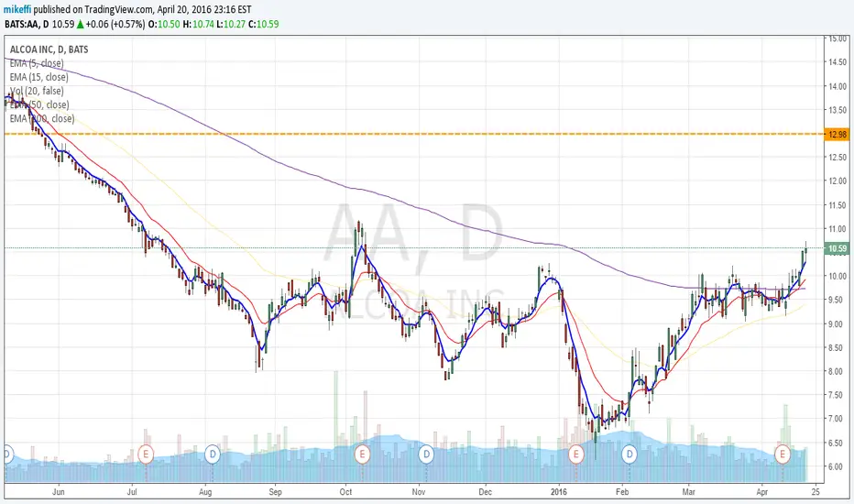854x504 pixels.
Task: Click the Mar label on time axis
Action: click(x=689, y=492)
